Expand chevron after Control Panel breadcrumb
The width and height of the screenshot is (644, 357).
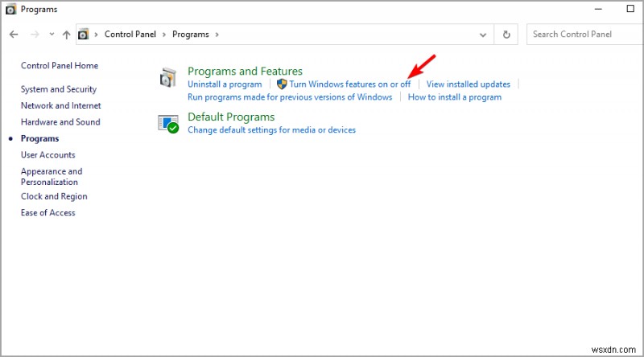click(x=164, y=35)
